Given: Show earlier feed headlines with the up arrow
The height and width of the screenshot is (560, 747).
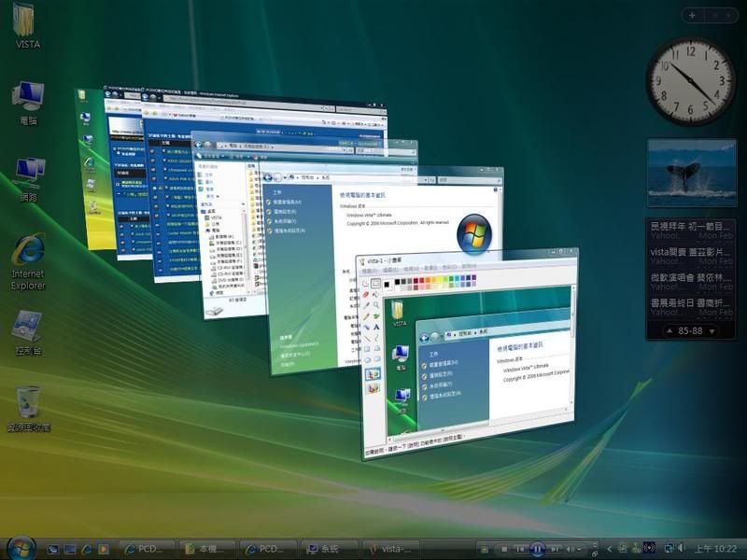Looking at the screenshot, I should pyautogui.click(x=669, y=330).
